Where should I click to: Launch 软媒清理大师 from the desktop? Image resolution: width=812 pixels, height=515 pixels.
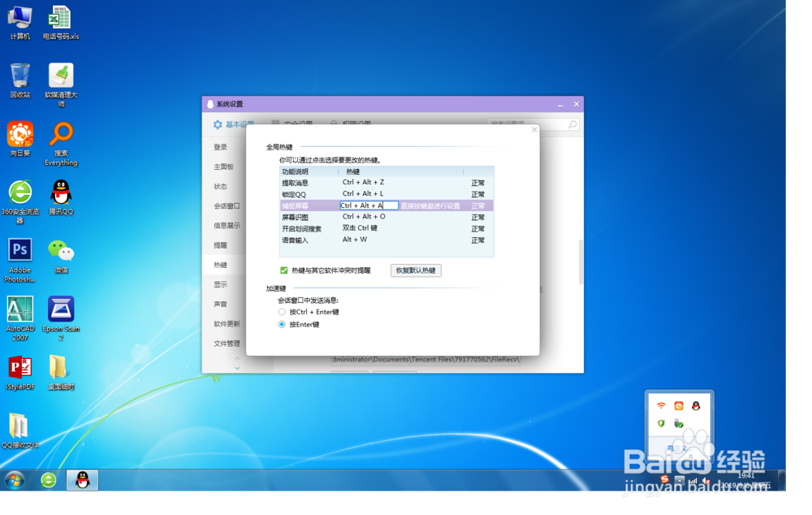click(61, 85)
